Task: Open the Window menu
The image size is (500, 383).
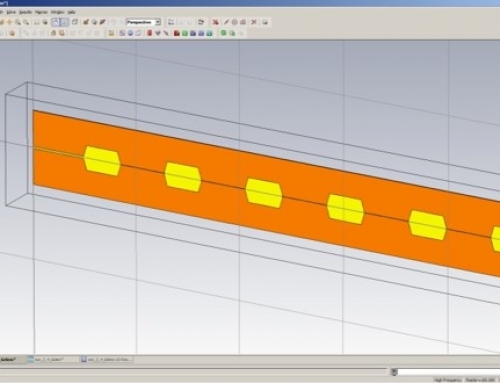Action: [x=57, y=12]
